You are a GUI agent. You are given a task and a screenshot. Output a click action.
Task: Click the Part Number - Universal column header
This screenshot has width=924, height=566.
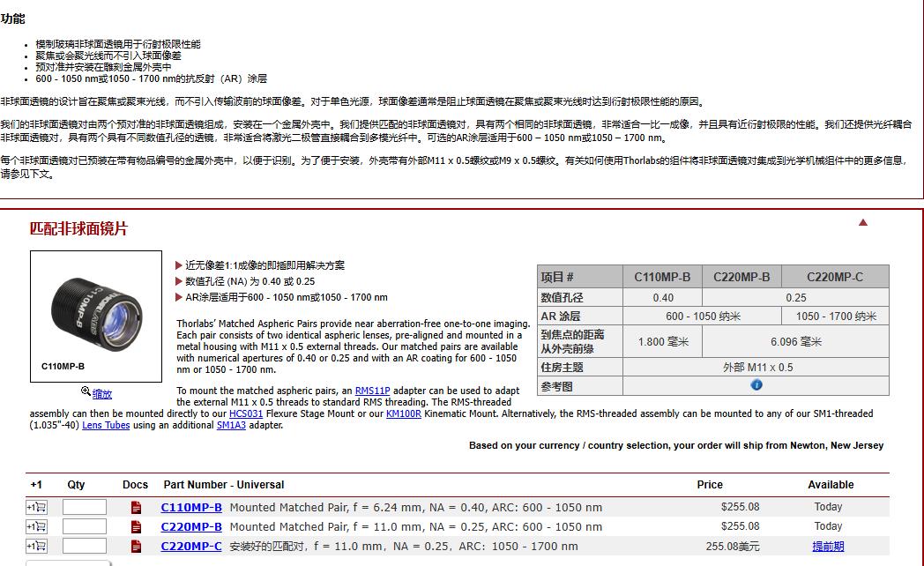click(224, 485)
